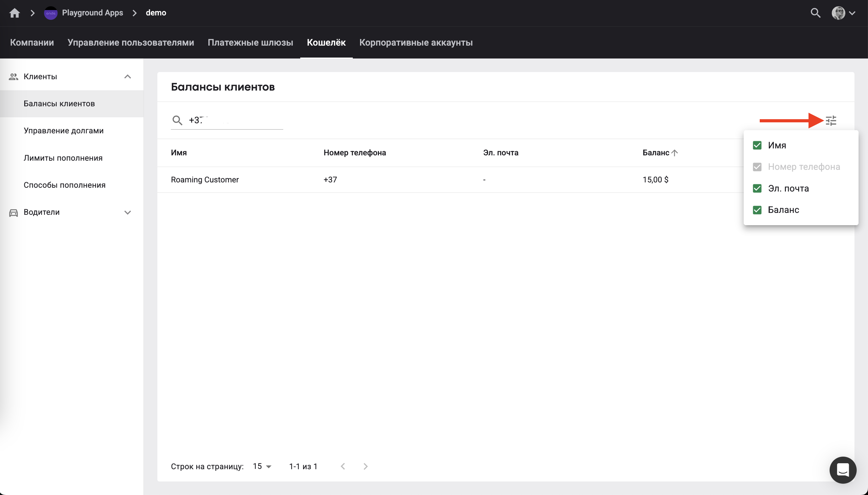The image size is (868, 495).
Task: Collapse the Клиенты sidebar section
Action: tap(127, 76)
